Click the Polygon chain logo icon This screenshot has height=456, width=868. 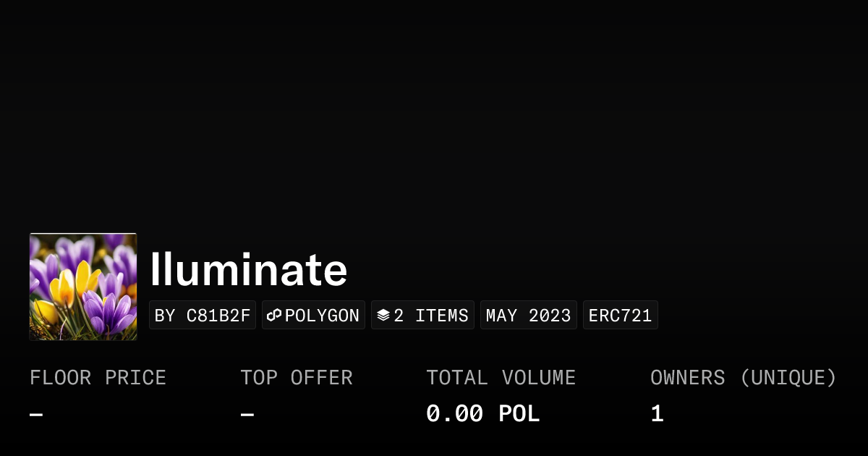coord(274,316)
